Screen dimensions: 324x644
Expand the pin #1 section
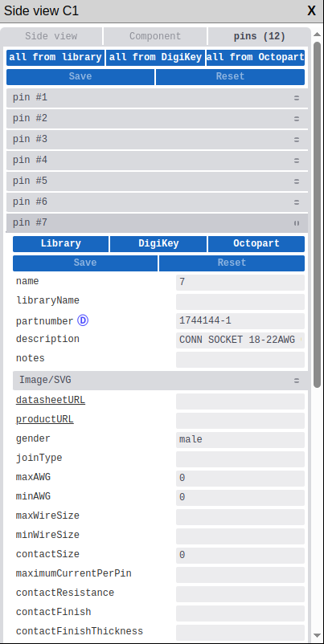(157, 98)
